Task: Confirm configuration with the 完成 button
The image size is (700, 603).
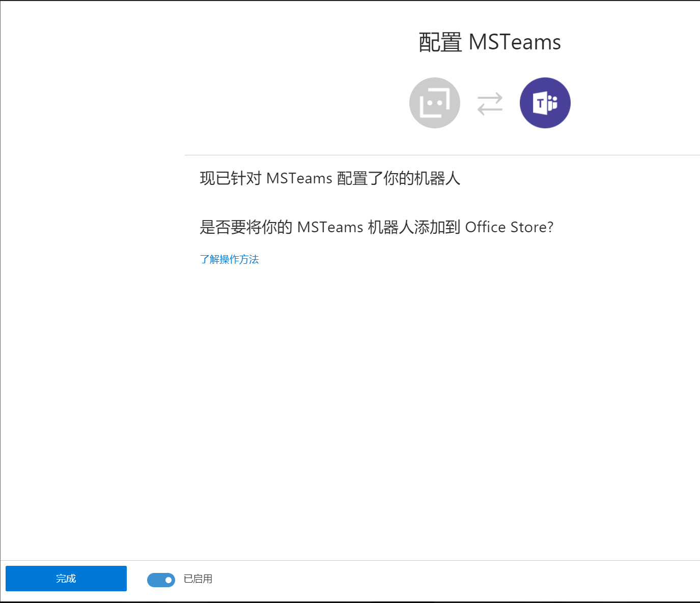Action: 66,579
